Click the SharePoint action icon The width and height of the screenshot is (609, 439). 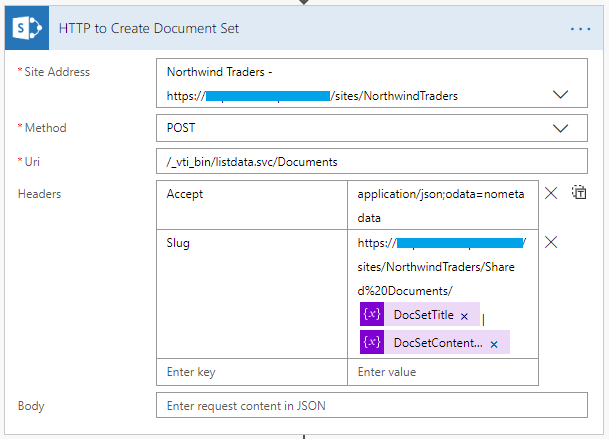click(25, 29)
